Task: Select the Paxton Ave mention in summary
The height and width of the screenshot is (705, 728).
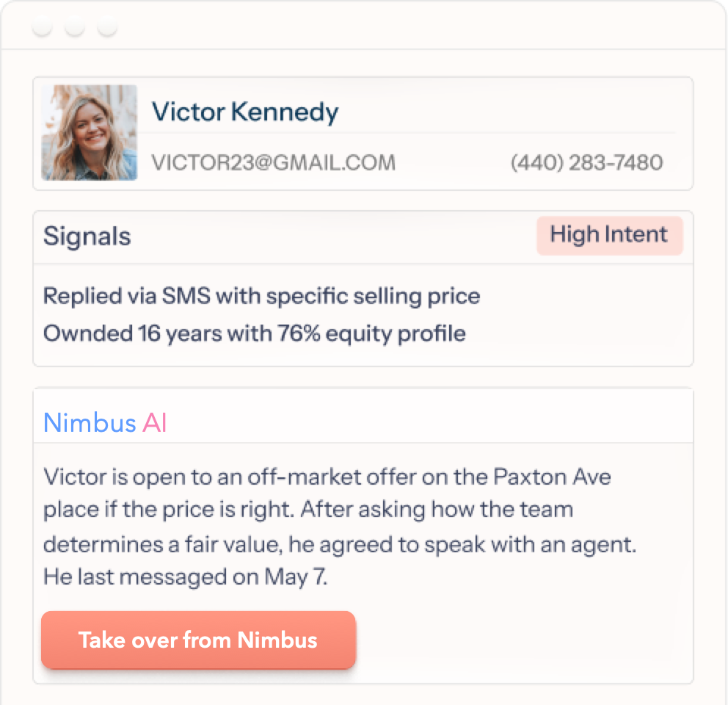Action: [552, 477]
